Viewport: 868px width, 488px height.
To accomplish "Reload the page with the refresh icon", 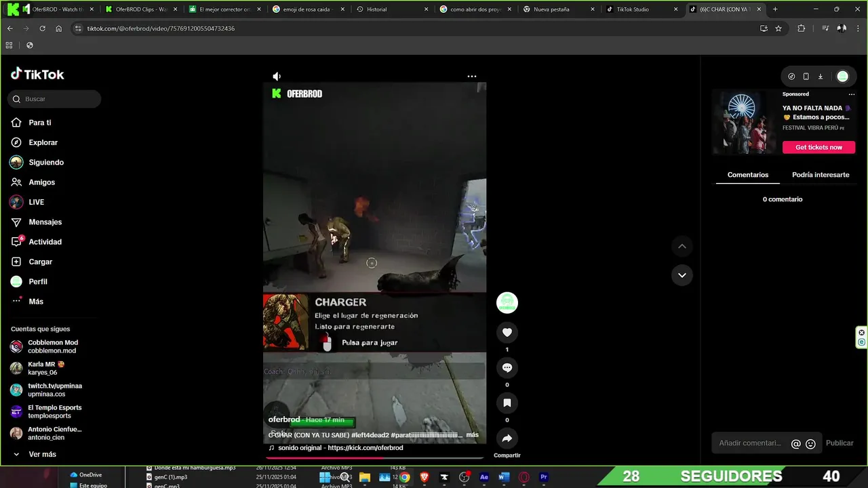I will click(x=42, y=28).
